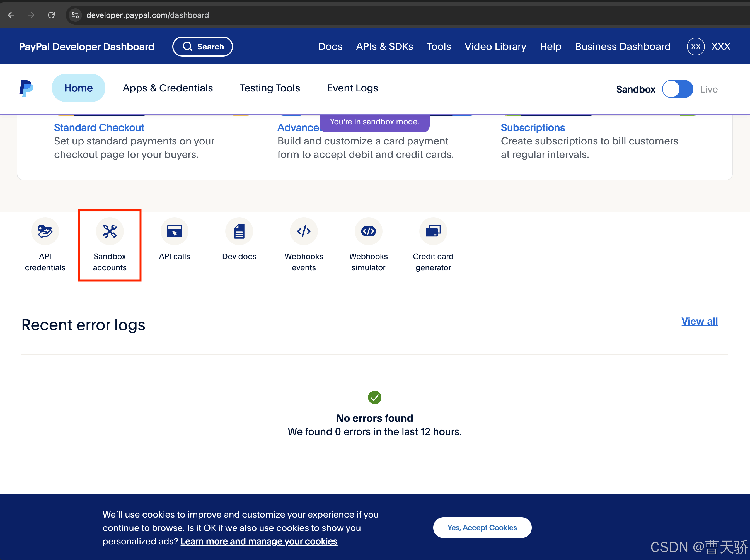The height and width of the screenshot is (560, 750).
Task: Open the Help menu item
Action: pyautogui.click(x=550, y=47)
